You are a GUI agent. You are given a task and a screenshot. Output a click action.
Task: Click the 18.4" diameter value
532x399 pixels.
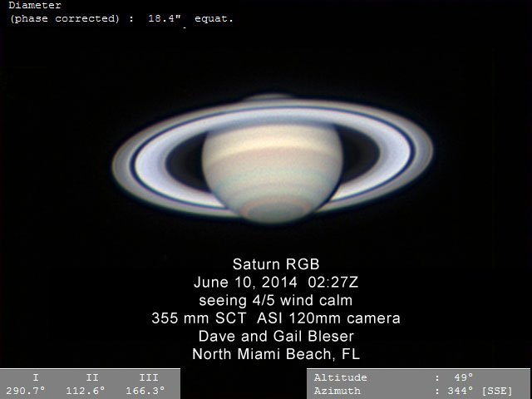tap(165, 18)
